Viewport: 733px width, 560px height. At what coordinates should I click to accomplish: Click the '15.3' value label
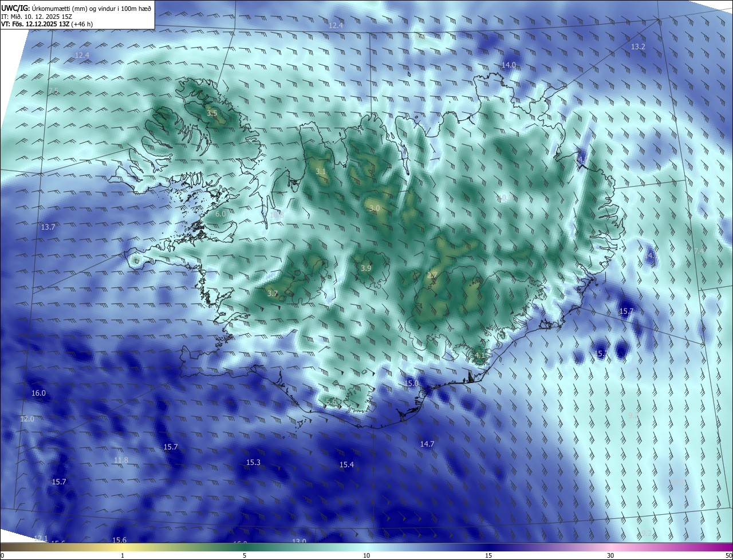254,463
